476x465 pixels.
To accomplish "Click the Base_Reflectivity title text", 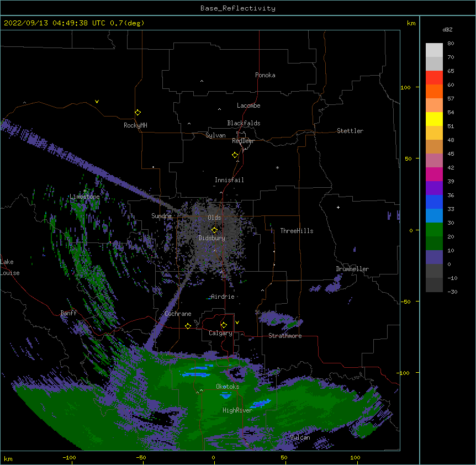I will (238, 8).
